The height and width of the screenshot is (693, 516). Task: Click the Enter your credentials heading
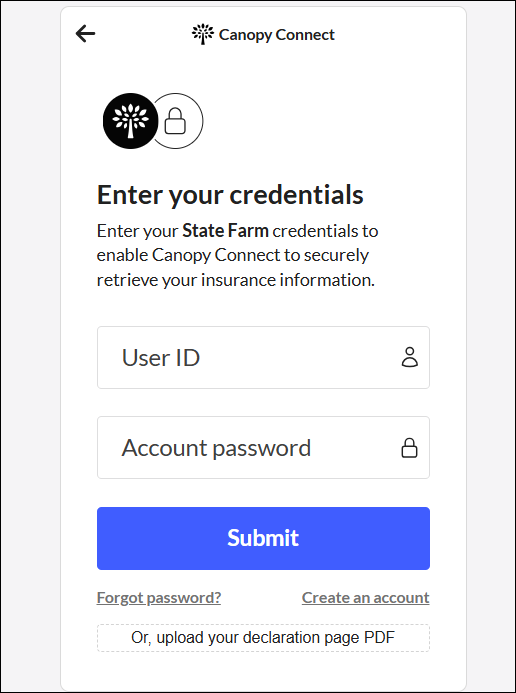(x=230, y=194)
